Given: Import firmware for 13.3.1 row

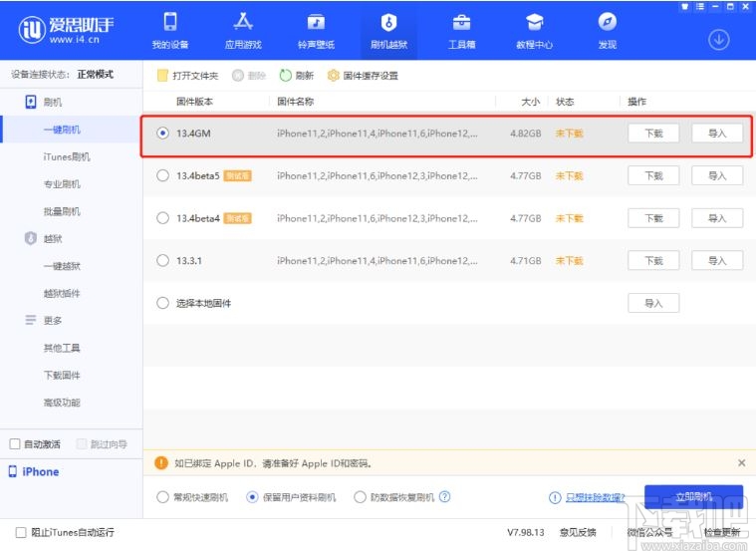Looking at the screenshot, I should (717, 260).
